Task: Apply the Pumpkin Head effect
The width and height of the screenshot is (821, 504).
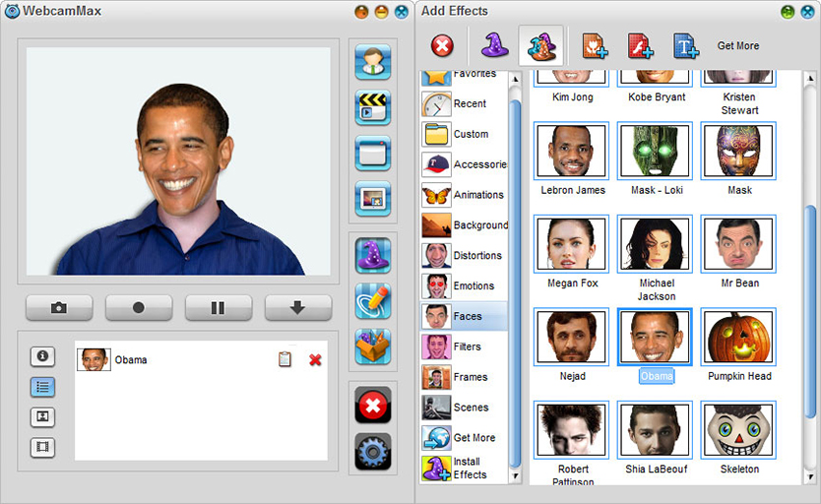Action: 738,337
